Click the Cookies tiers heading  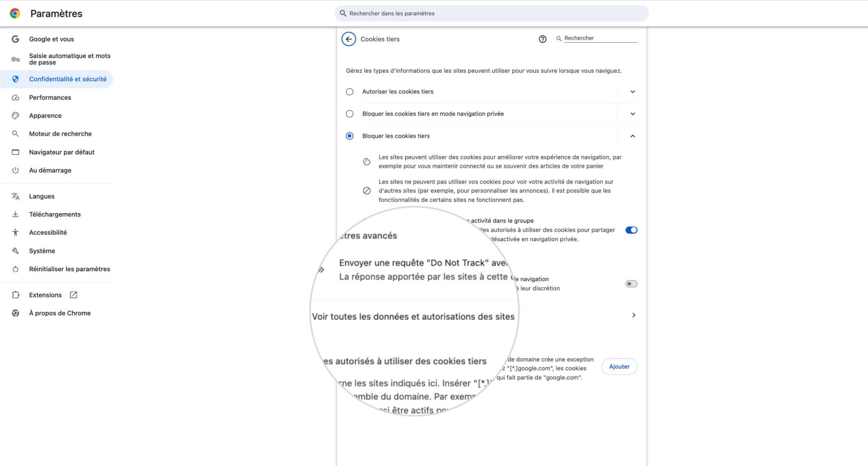[380, 39]
